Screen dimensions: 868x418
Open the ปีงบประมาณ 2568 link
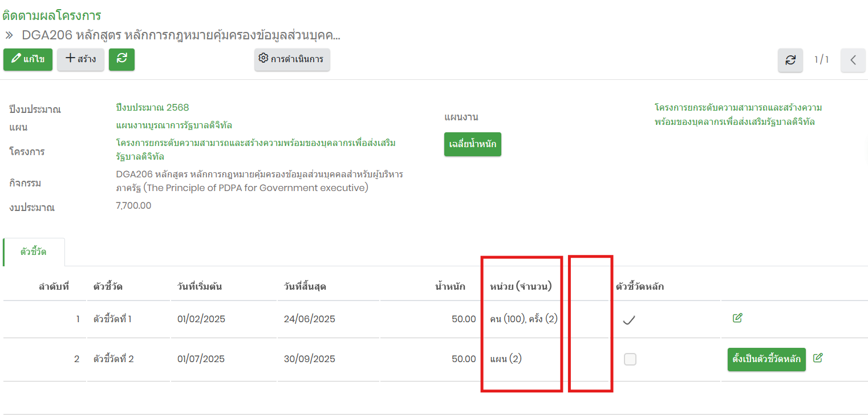tap(152, 107)
